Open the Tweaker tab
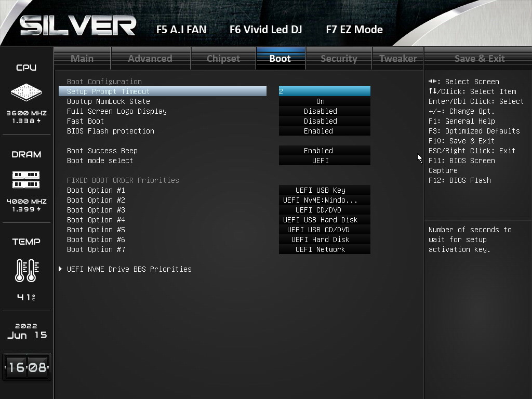The height and width of the screenshot is (399, 532). (x=398, y=58)
